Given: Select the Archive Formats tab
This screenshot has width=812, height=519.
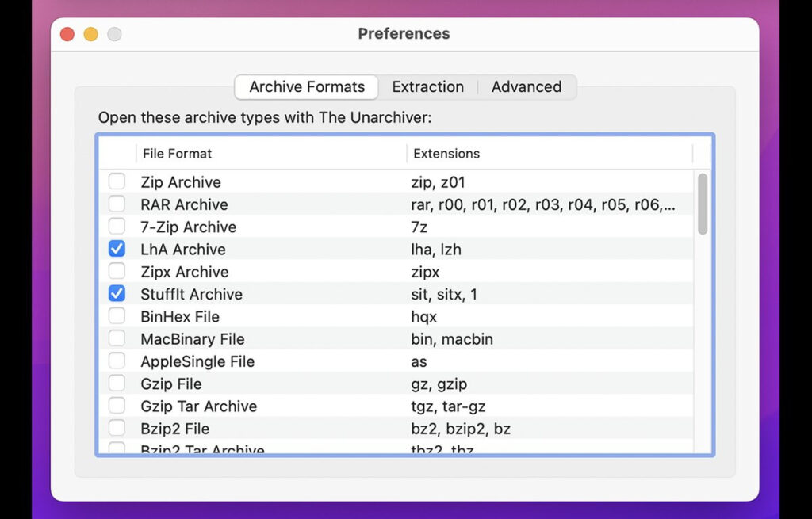Looking at the screenshot, I should pos(307,87).
